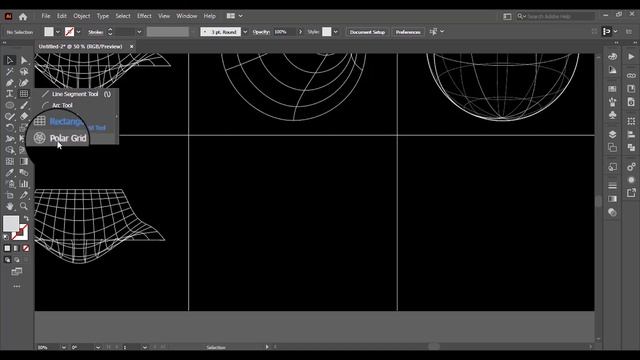This screenshot has width=640, height=360.
Task: Click the Document Setup button
Action: point(367,32)
